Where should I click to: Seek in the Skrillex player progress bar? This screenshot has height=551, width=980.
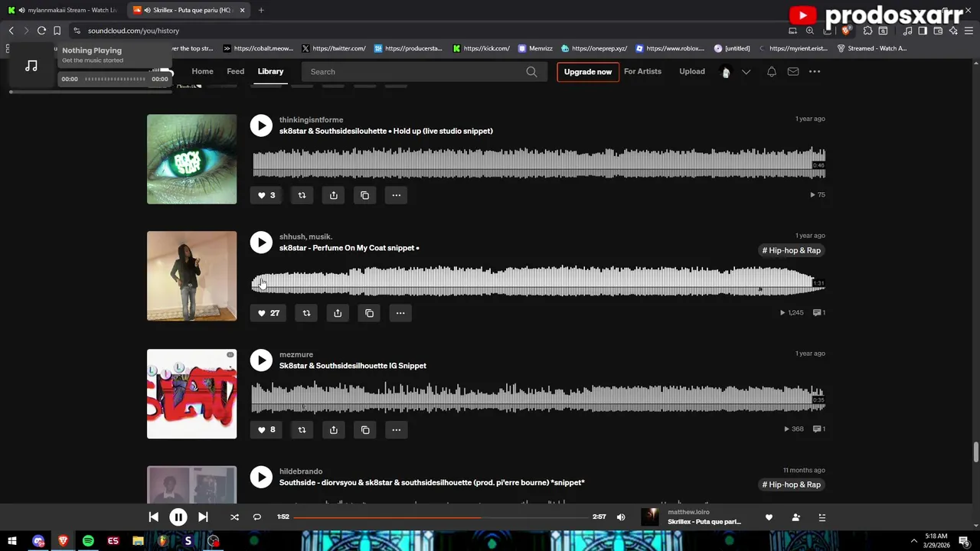[x=441, y=517]
